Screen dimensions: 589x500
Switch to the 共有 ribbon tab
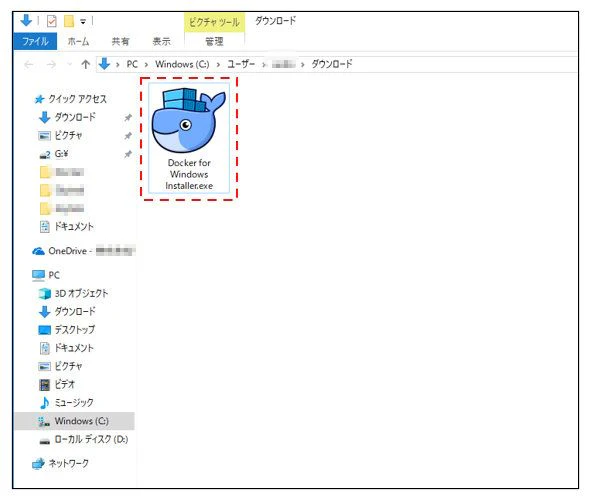pyautogui.click(x=120, y=41)
